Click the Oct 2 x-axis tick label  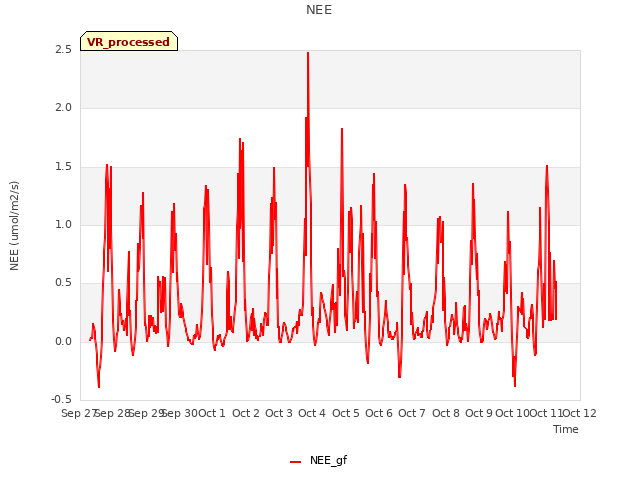click(x=246, y=413)
